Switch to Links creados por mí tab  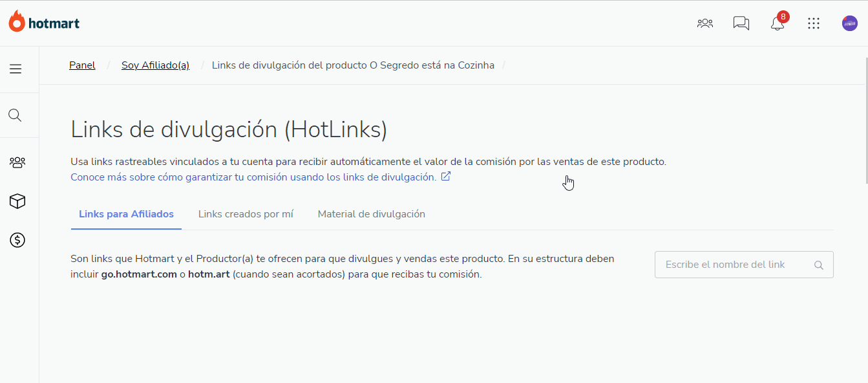[x=246, y=214]
